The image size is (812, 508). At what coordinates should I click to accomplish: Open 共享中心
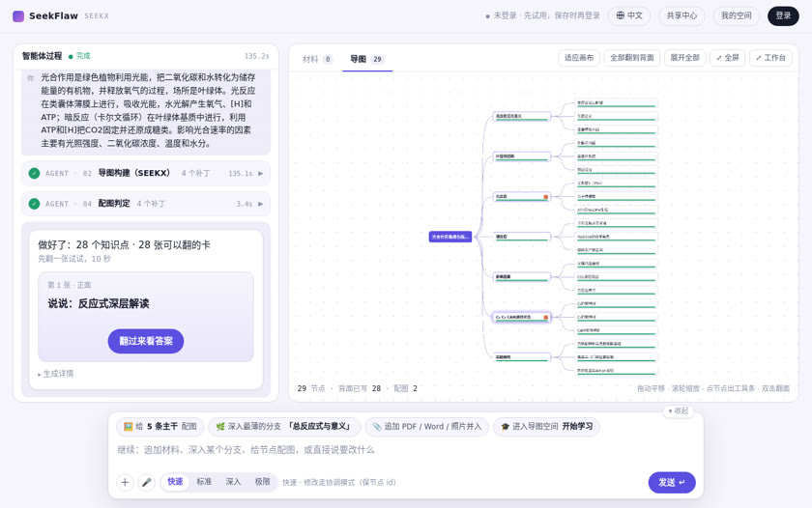(681, 15)
